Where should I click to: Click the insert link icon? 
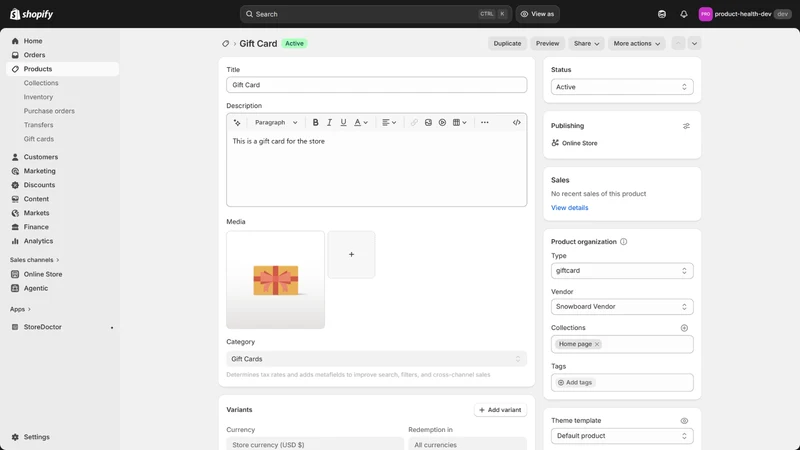click(414, 122)
